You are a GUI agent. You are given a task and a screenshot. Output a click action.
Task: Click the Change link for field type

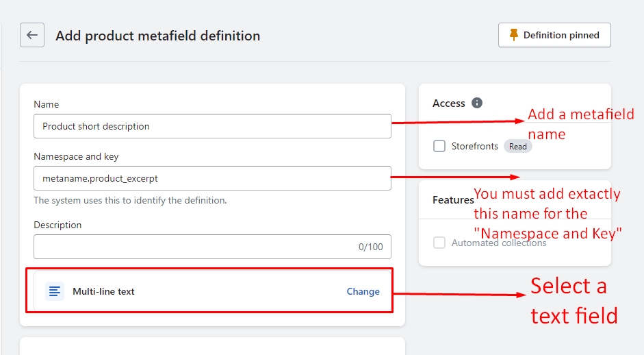363,291
